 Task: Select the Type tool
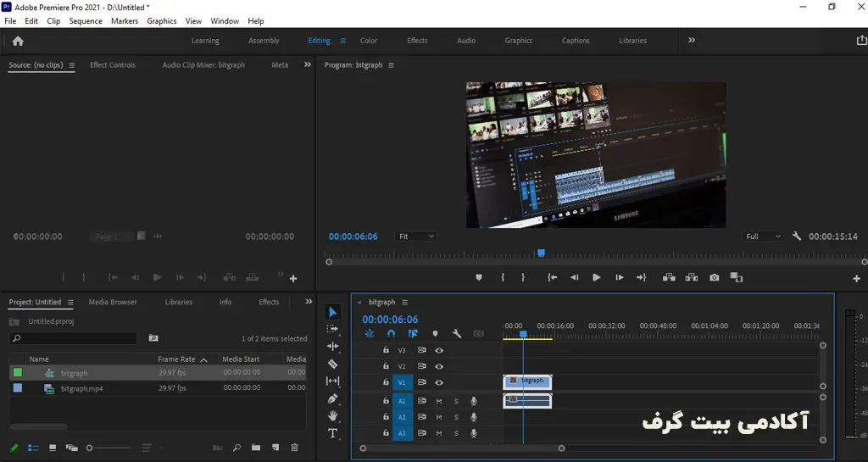[332, 433]
